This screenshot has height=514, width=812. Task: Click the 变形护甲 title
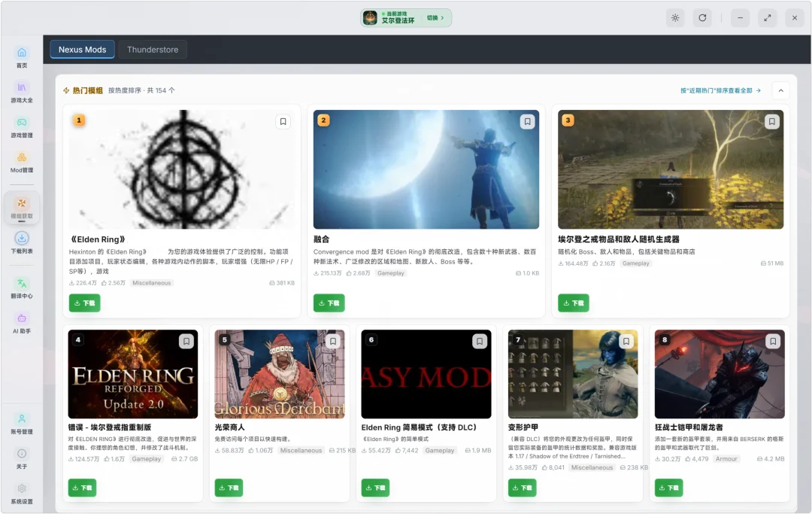pyautogui.click(x=523, y=427)
